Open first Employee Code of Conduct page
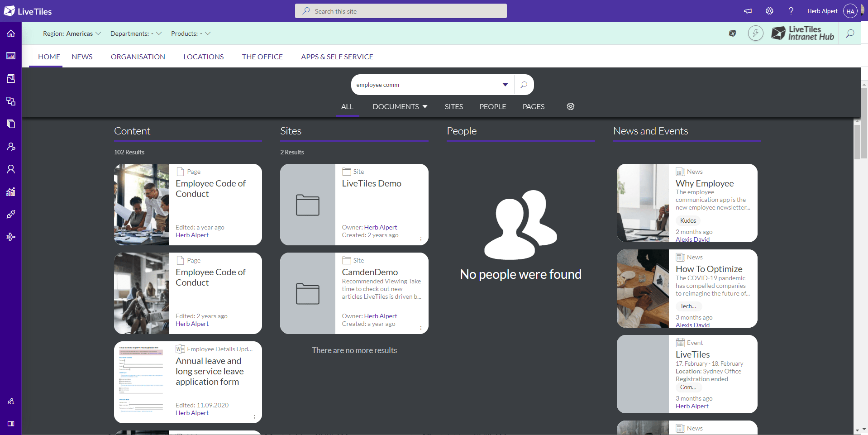Viewport: 868px width, 435px height. [x=210, y=189]
